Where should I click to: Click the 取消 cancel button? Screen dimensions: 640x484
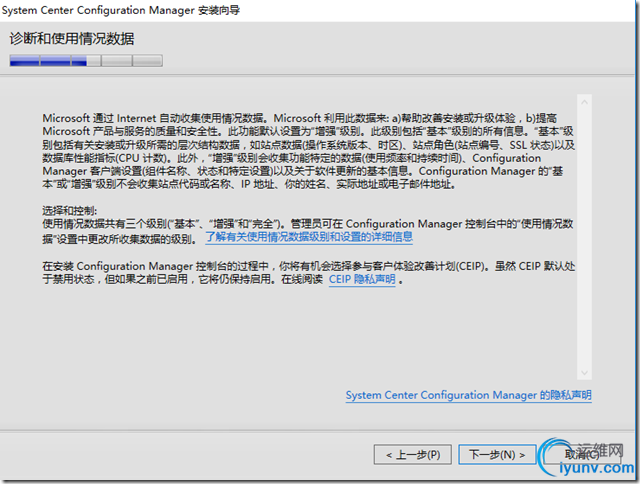click(x=582, y=454)
